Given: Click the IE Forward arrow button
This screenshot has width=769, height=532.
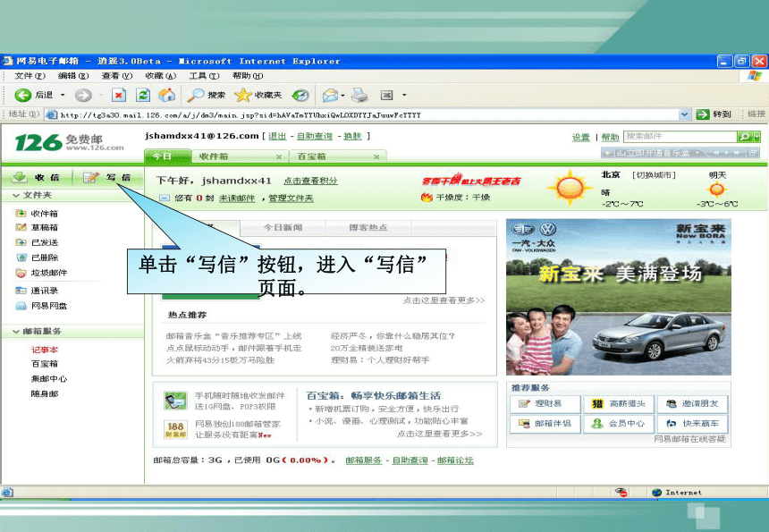Looking at the screenshot, I should pos(83,95).
